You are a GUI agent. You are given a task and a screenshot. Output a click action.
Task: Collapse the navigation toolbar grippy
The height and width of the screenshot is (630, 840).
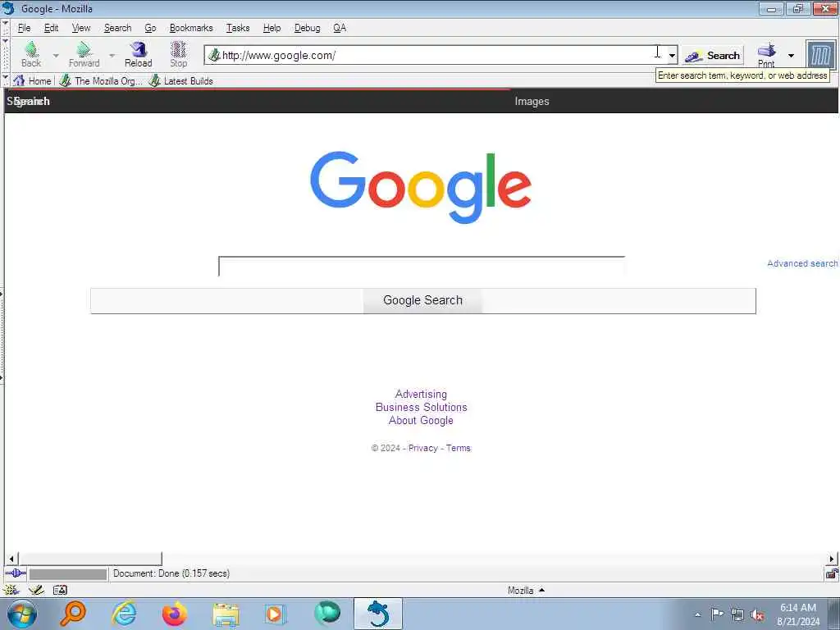tap(6, 55)
